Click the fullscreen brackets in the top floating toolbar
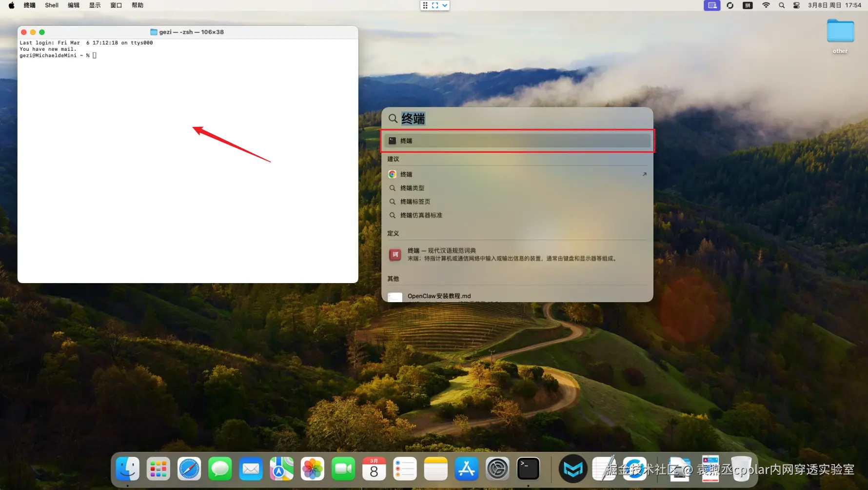 [x=435, y=5]
